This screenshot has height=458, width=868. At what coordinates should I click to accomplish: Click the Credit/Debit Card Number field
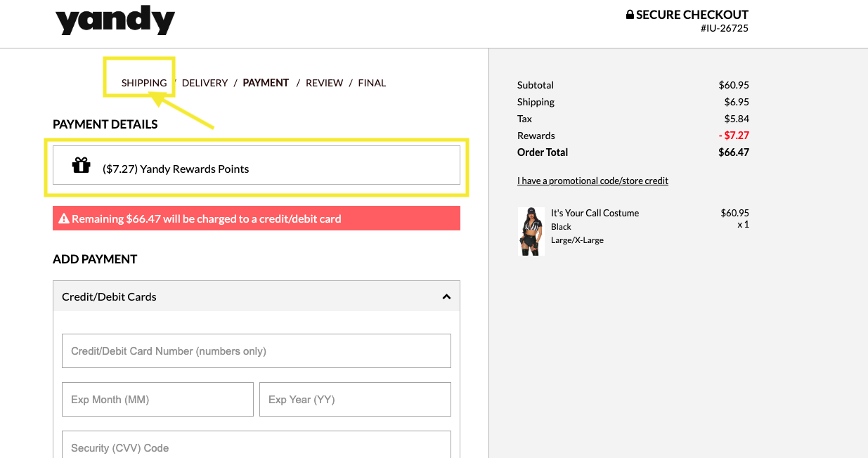coord(257,351)
